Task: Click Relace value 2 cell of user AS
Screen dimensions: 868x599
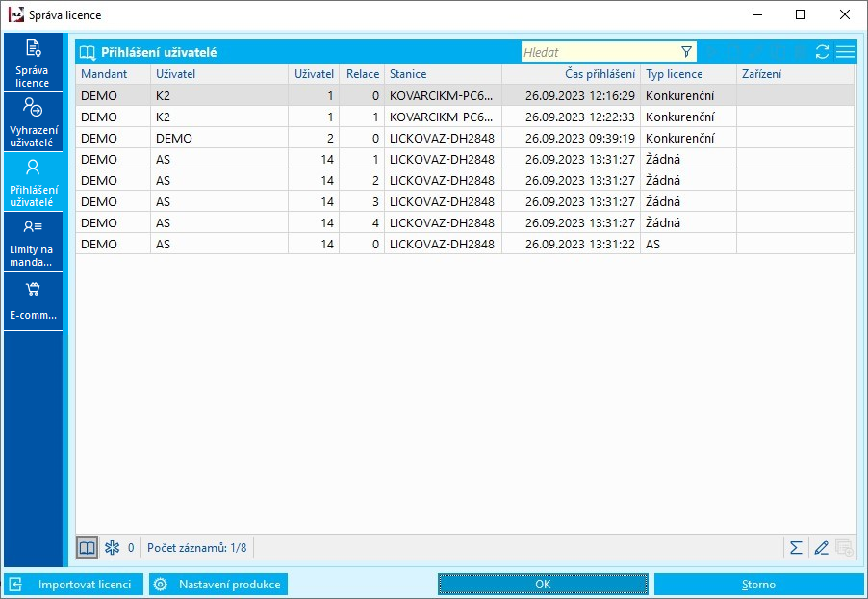Action: 363,181
